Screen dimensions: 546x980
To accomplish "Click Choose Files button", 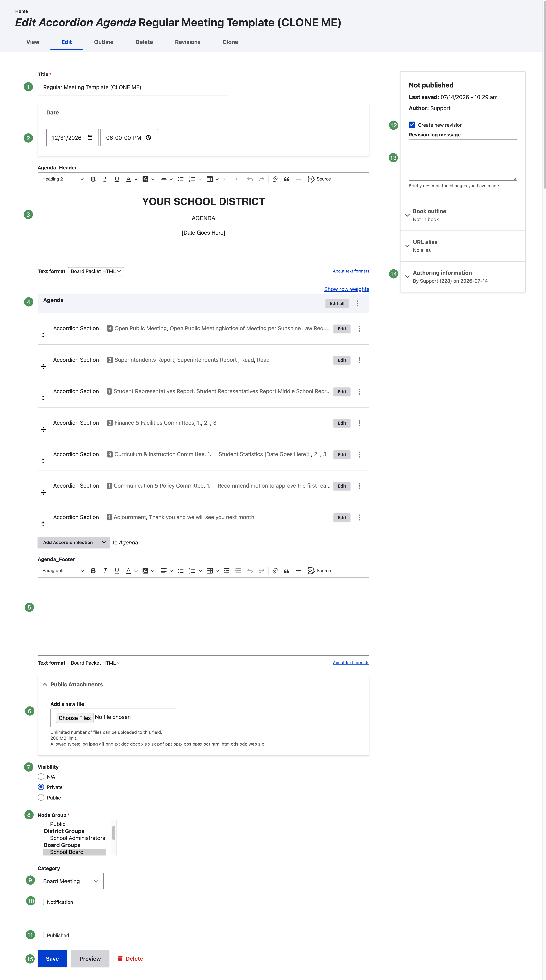I will [x=74, y=718].
